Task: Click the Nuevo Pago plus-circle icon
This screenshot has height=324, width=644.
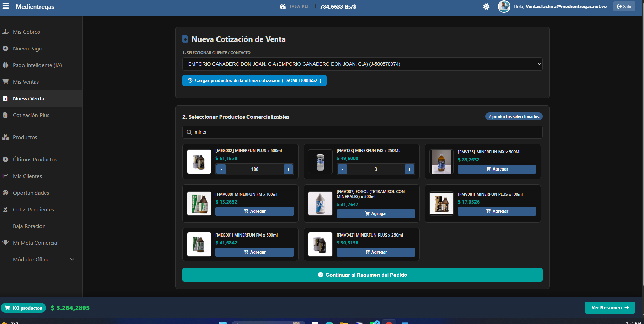Action: point(5,48)
